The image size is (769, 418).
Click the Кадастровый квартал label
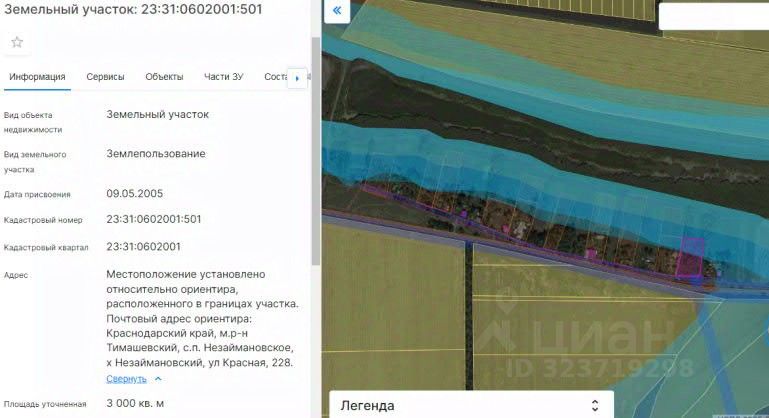coord(46,248)
